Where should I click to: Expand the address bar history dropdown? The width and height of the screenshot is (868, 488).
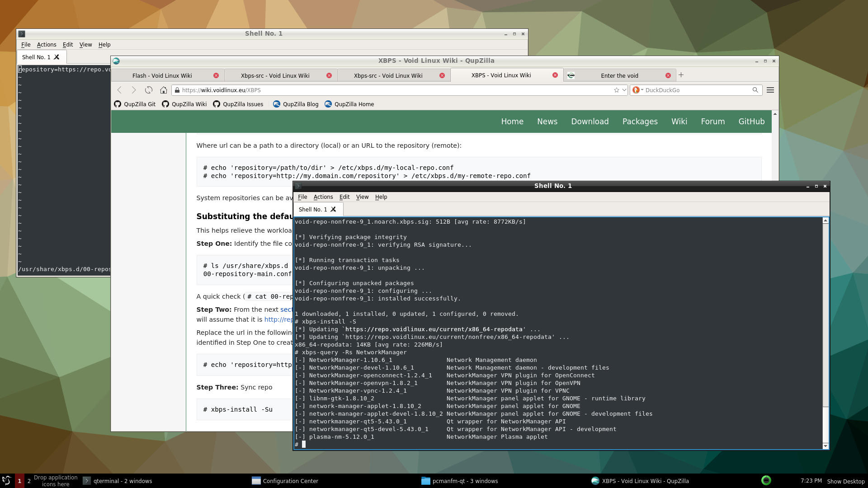(x=624, y=90)
